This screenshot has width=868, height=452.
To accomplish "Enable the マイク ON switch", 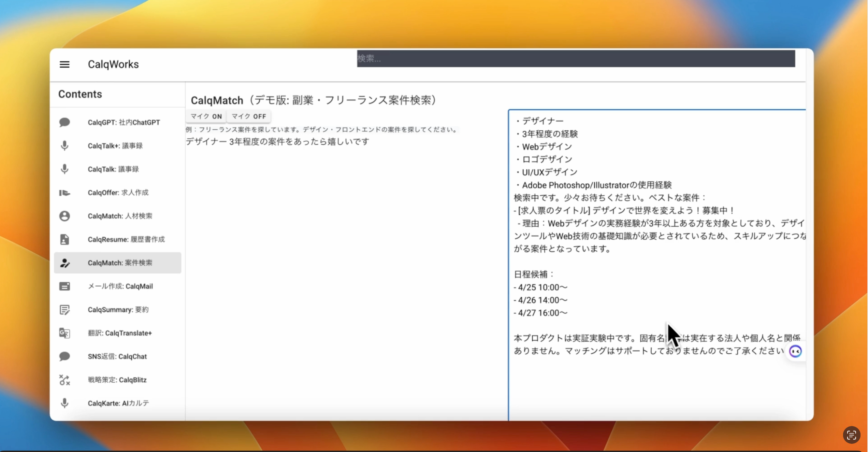I will (206, 116).
